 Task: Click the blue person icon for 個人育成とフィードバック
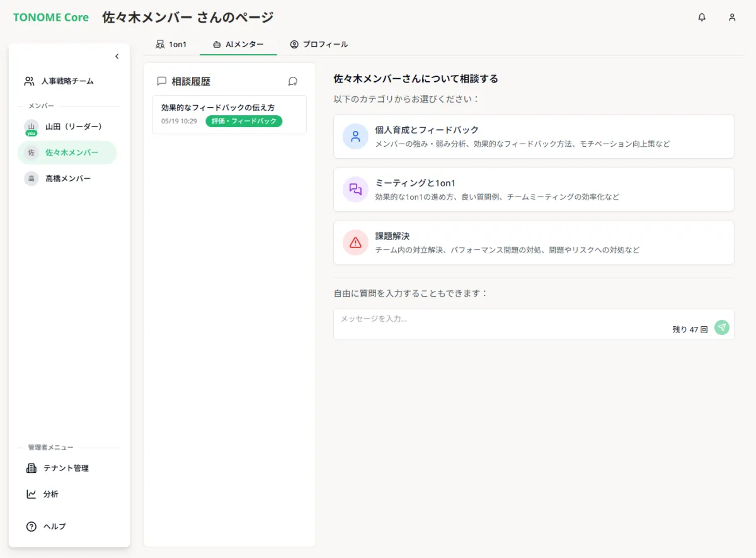355,136
